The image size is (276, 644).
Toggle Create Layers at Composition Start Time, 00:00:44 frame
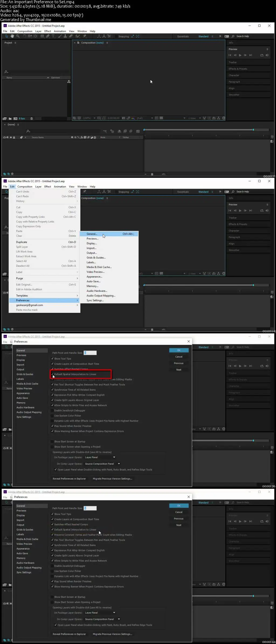pos(52,519)
